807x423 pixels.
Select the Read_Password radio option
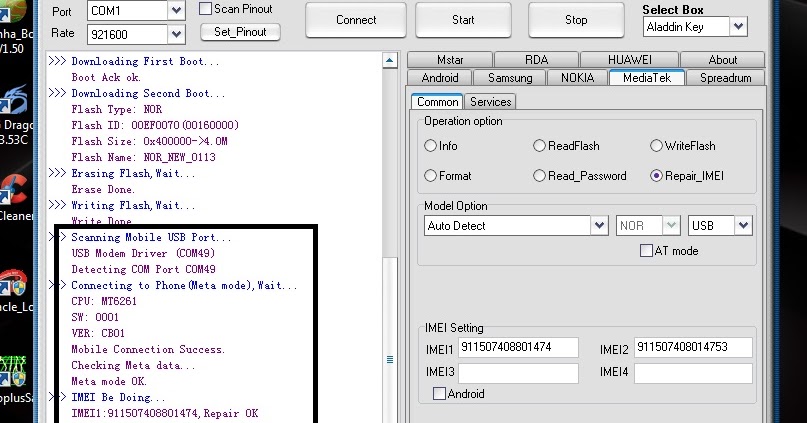539,175
